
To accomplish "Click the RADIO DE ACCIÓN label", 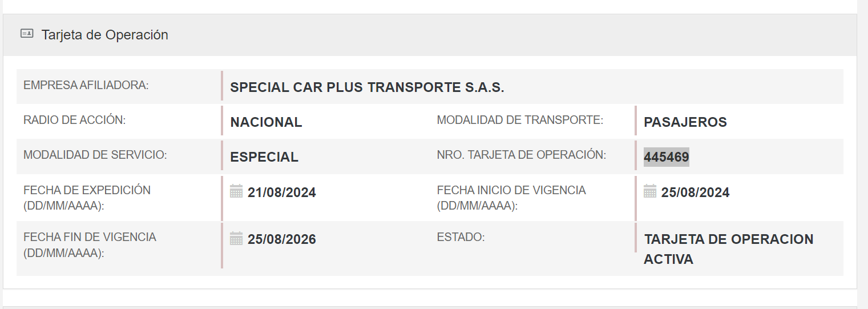I will click(x=74, y=120).
